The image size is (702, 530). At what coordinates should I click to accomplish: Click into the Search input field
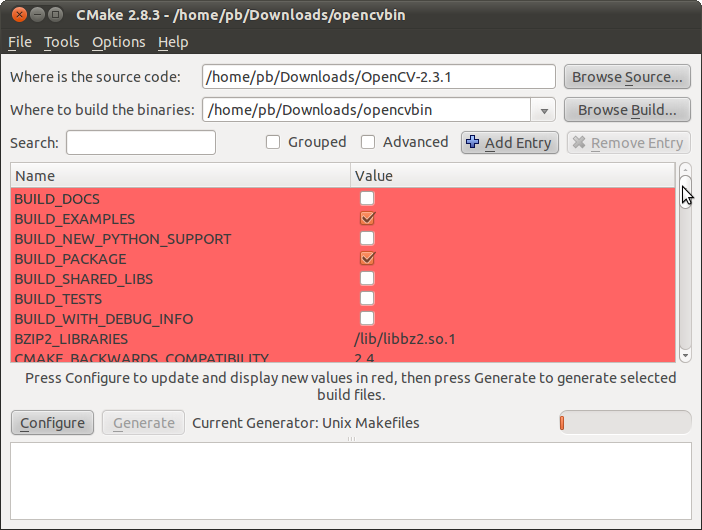pyautogui.click(x=141, y=143)
